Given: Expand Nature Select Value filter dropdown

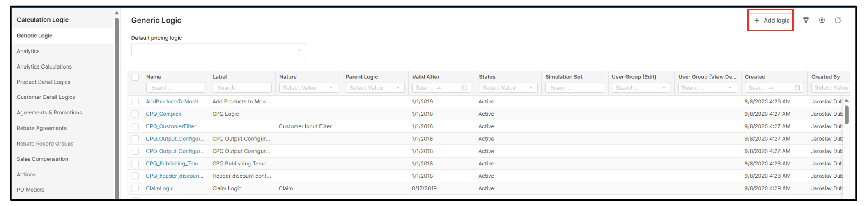Looking at the screenshot, I should pyautogui.click(x=308, y=88).
